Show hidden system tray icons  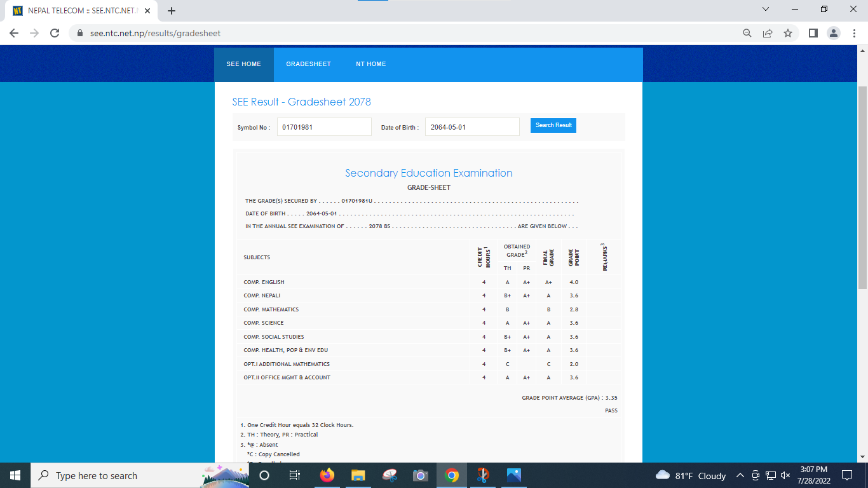pyautogui.click(x=740, y=475)
